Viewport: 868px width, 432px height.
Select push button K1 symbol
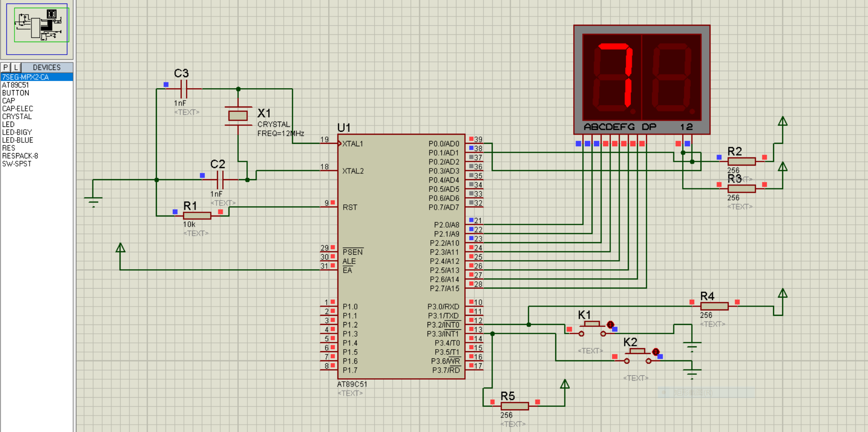pyautogui.click(x=592, y=329)
